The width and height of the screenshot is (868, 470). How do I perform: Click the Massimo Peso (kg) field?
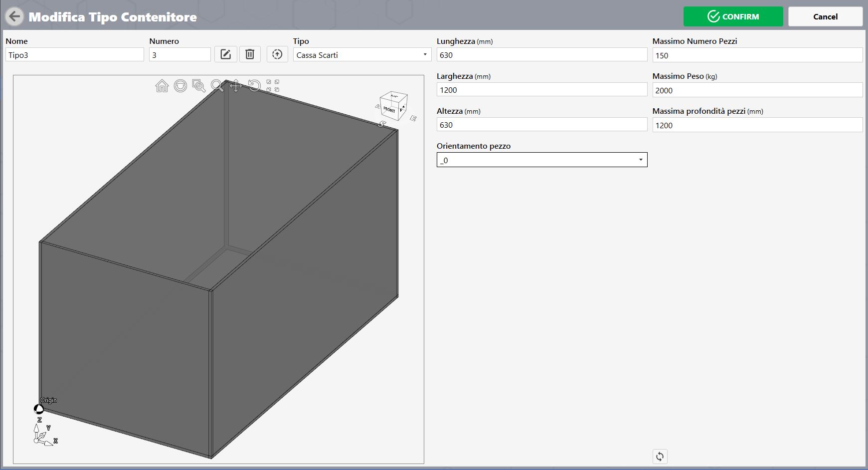point(757,90)
